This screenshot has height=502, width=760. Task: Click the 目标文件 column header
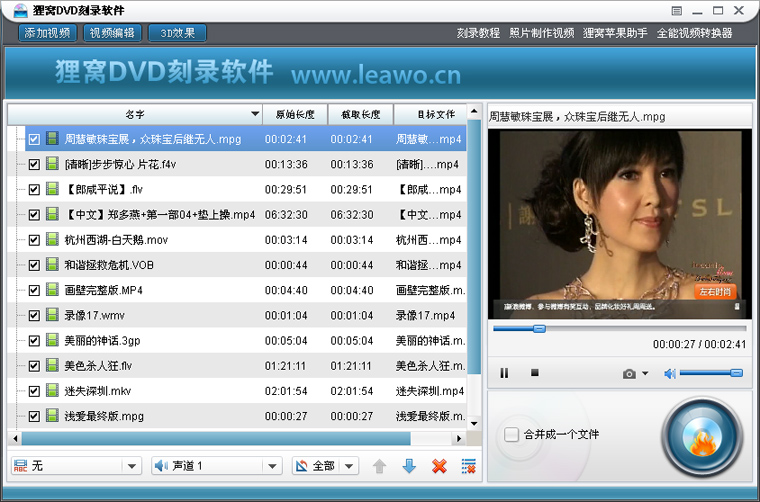coord(431,114)
